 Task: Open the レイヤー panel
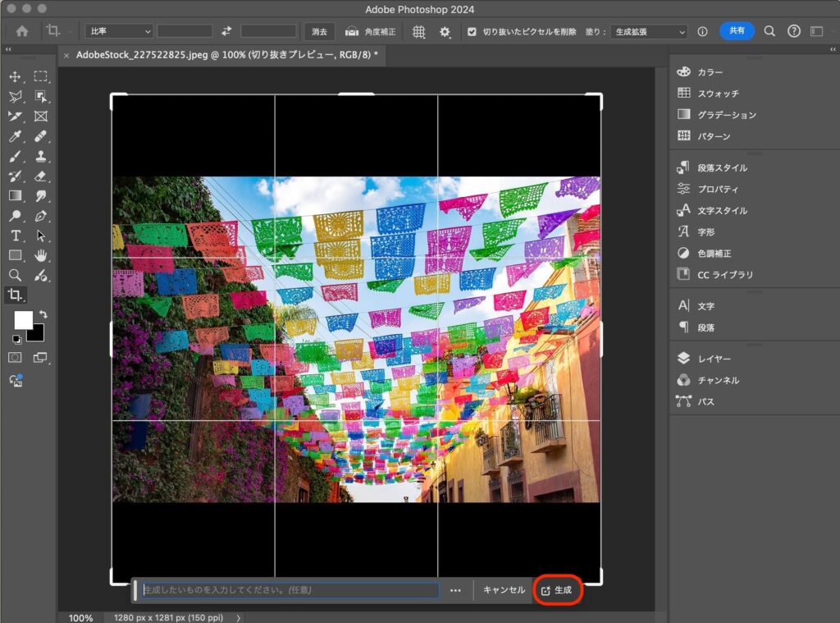pos(714,359)
